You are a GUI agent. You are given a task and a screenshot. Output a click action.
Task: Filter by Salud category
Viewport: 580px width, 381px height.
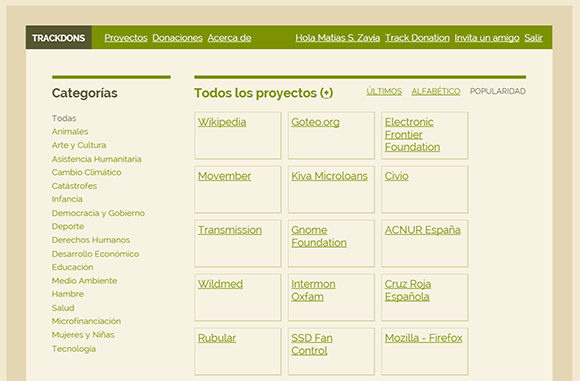pos(63,308)
